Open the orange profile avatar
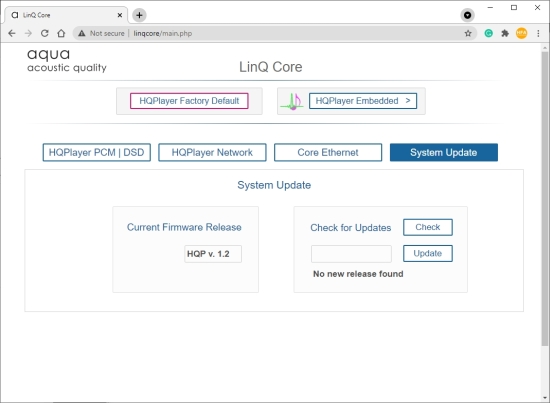Screen dimensions: 550x403 pyautogui.click(x=521, y=33)
